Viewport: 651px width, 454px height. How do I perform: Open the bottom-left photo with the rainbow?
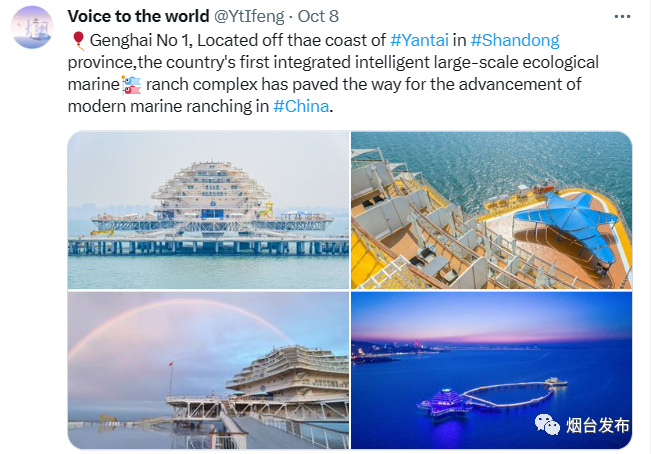click(x=208, y=370)
